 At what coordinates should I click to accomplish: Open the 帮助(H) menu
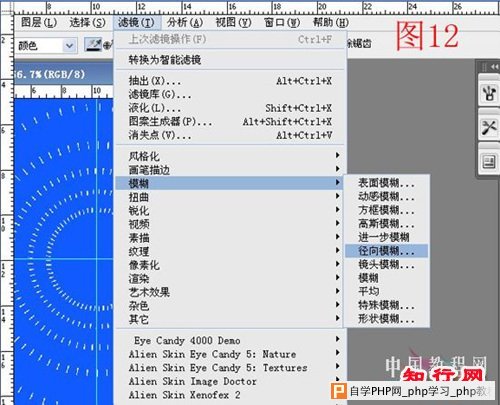coord(331,23)
